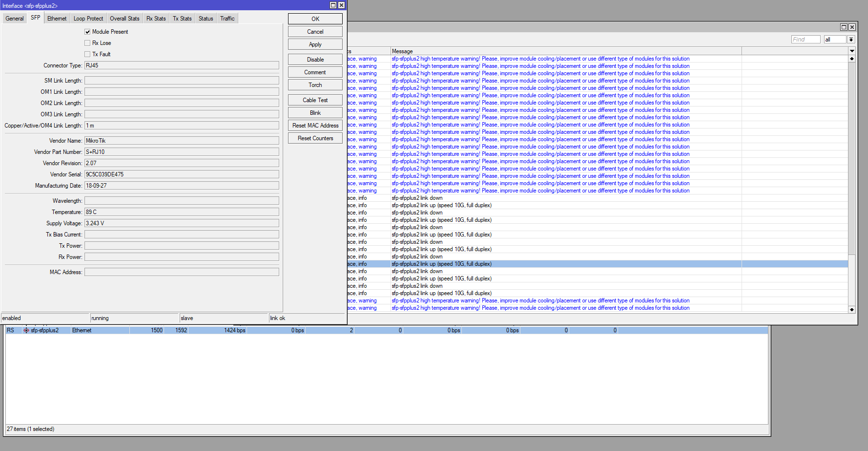
Task: Click the Supply Voltage 3.243 V field
Action: pyautogui.click(x=182, y=223)
